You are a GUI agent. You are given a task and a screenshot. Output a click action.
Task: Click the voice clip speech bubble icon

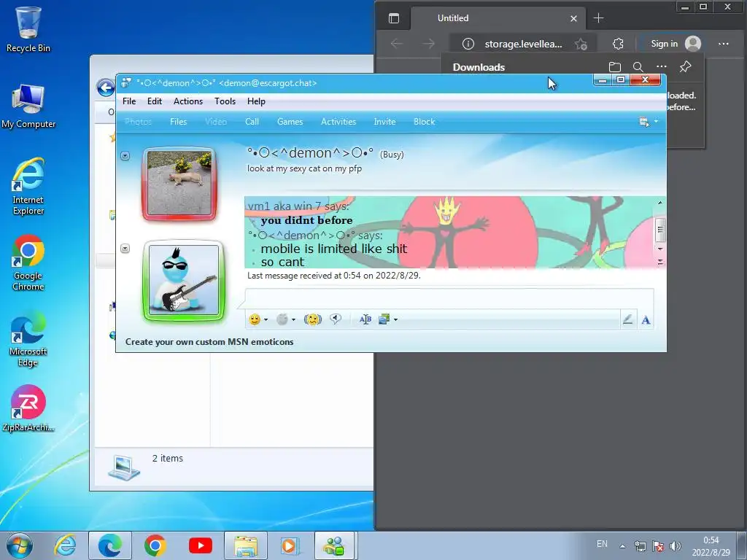[x=336, y=319]
